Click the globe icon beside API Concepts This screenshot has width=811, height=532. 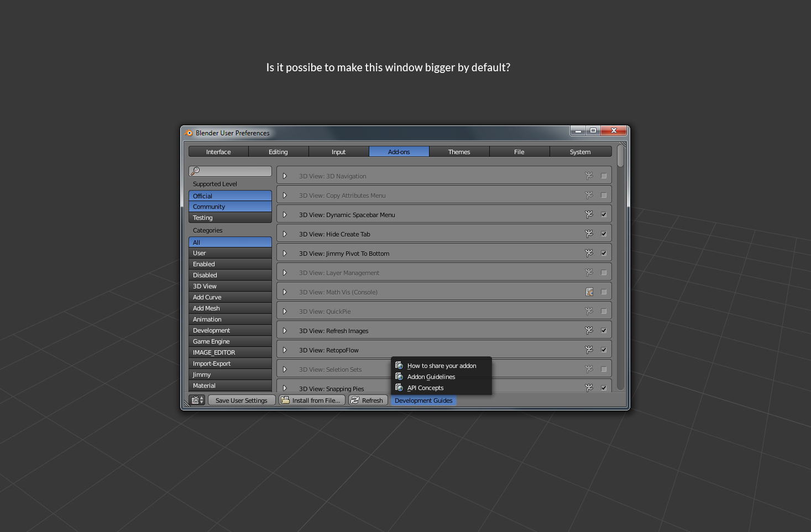tap(399, 388)
